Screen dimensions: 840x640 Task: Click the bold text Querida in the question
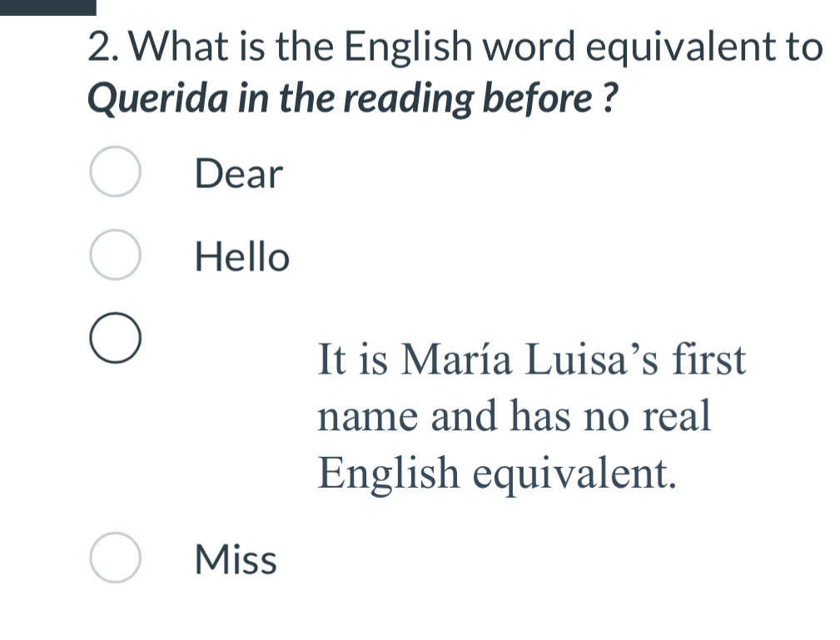tap(160, 97)
